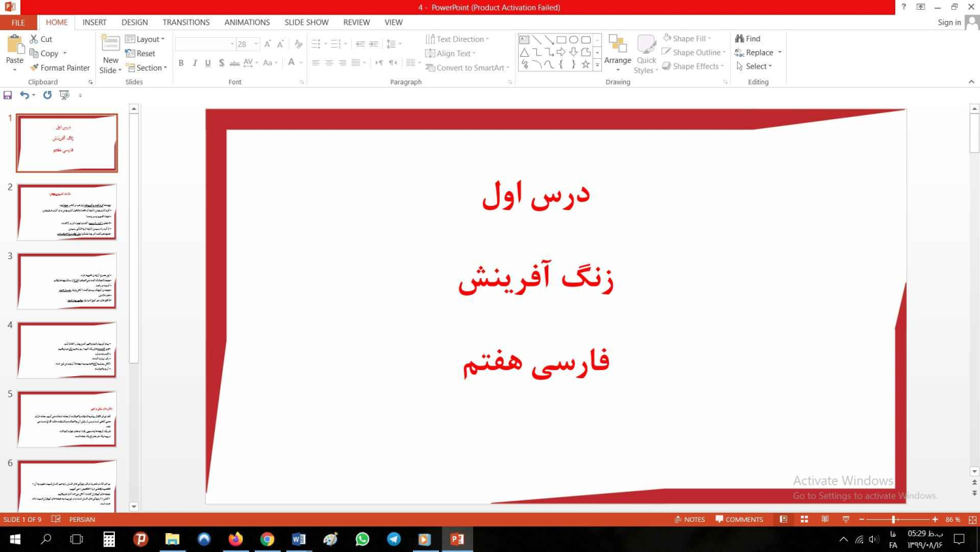Screen dimensions: 980x552
Task: Click the Format Painter brush icon
Action: coord(34,68)
